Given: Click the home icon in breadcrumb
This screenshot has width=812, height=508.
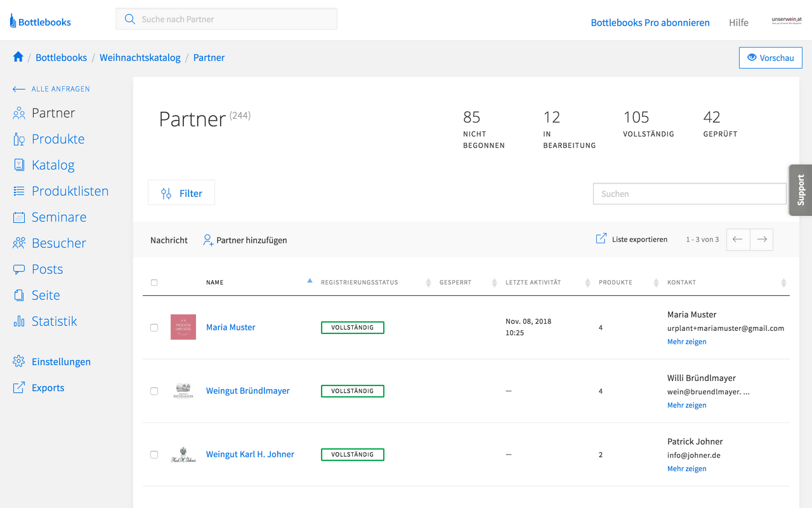Looking at the screenshot, I should click(18, 57).
